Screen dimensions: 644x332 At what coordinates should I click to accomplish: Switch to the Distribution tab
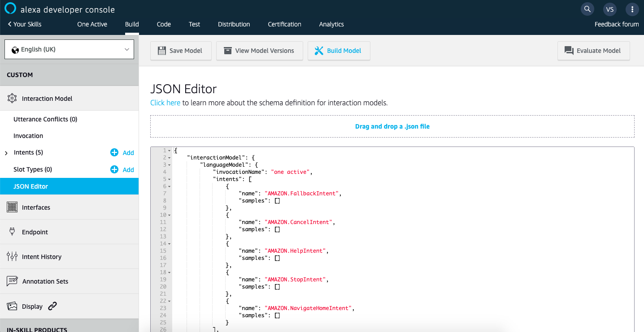coord(234,24)
